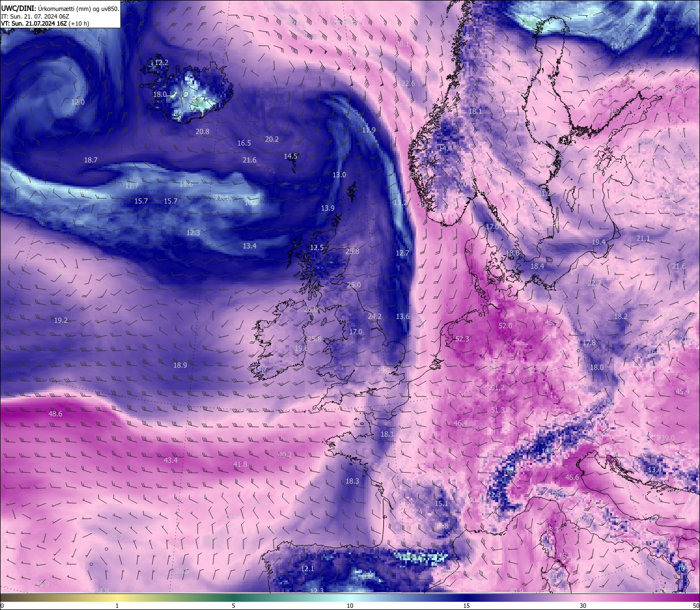Click the 41.8 value in the Atlantic plume

tap(240, 464)
